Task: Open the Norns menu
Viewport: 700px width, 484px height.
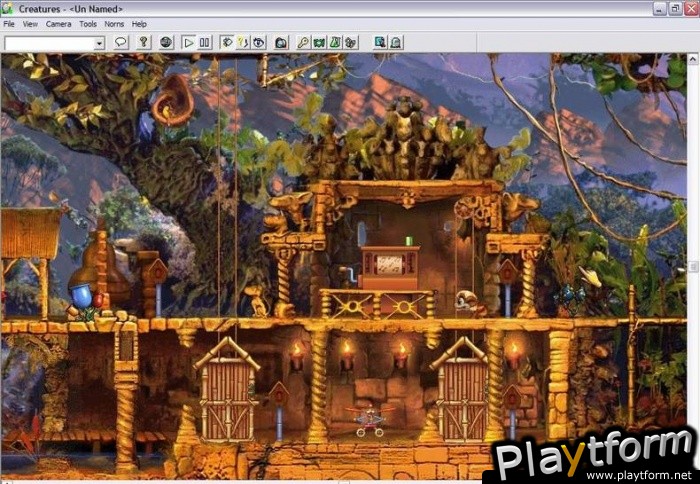Action: [114, 24]
